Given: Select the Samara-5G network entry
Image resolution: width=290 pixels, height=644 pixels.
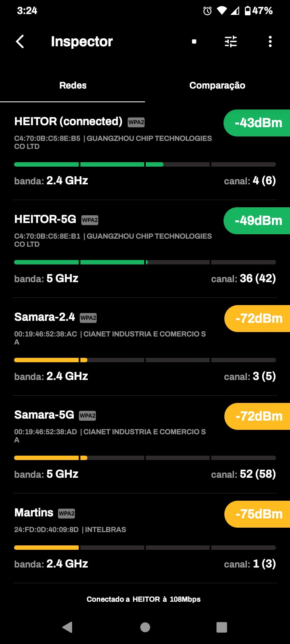Looking at the screenshot, I should click(x=44, y=415).
